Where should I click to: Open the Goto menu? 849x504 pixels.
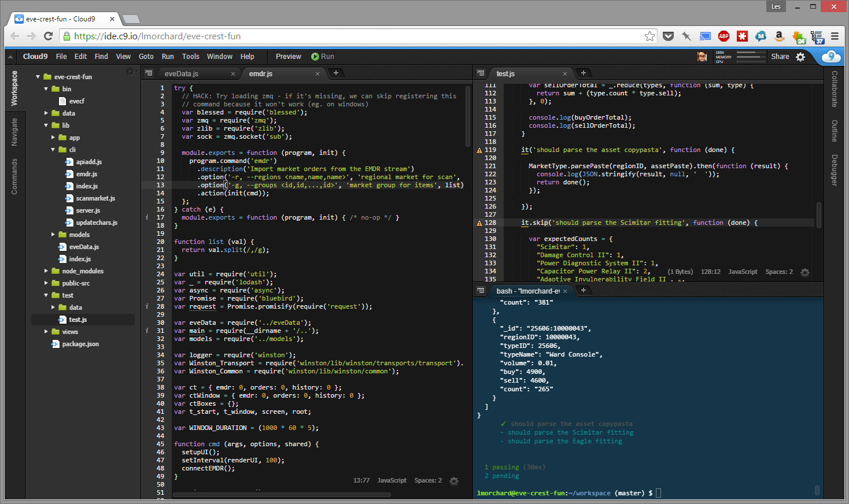(x=146, y=57)
